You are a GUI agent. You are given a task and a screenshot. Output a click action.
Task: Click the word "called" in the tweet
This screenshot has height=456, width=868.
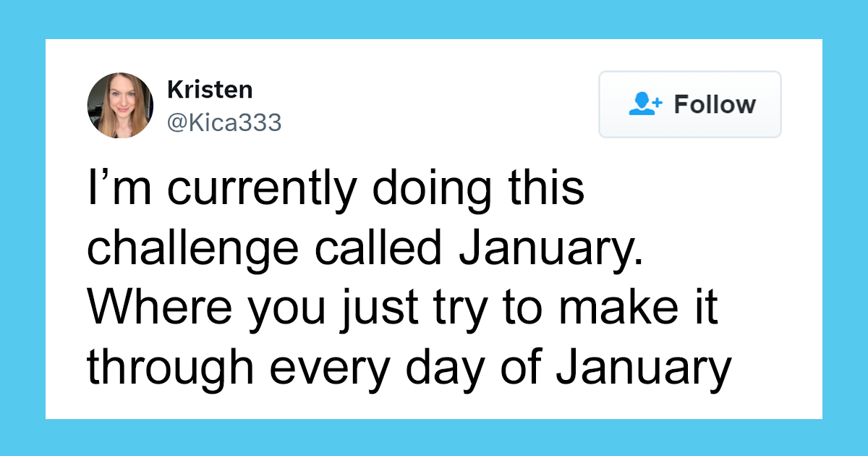tap(376, 248)
